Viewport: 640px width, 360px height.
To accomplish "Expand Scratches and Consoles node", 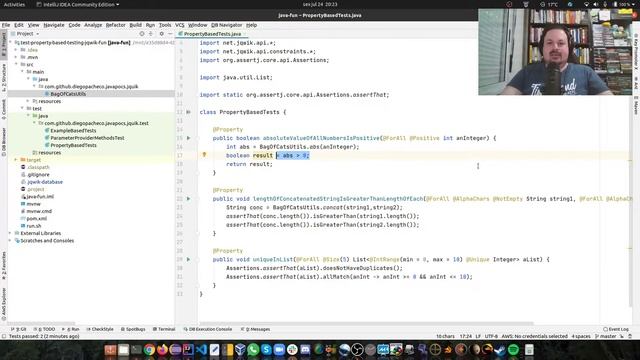I will [x=11, y=240].
